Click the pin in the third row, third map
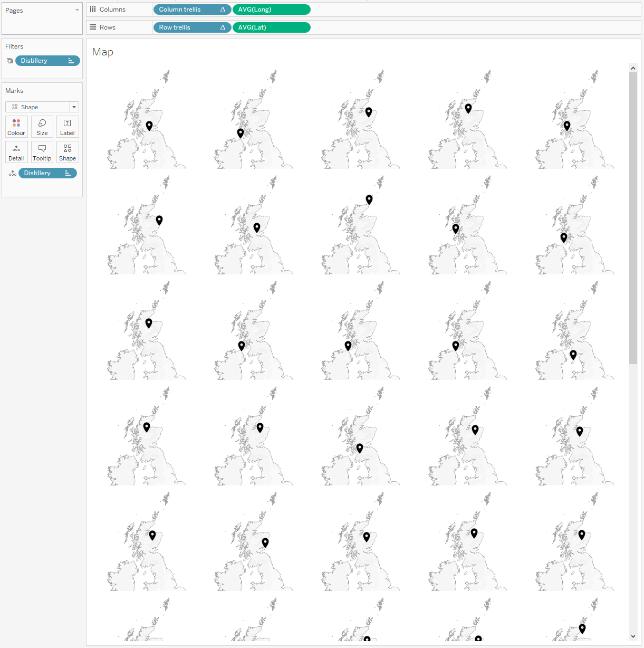Viewport: 644px width, 648px height. pyautogui.click(x=348, y=346)
